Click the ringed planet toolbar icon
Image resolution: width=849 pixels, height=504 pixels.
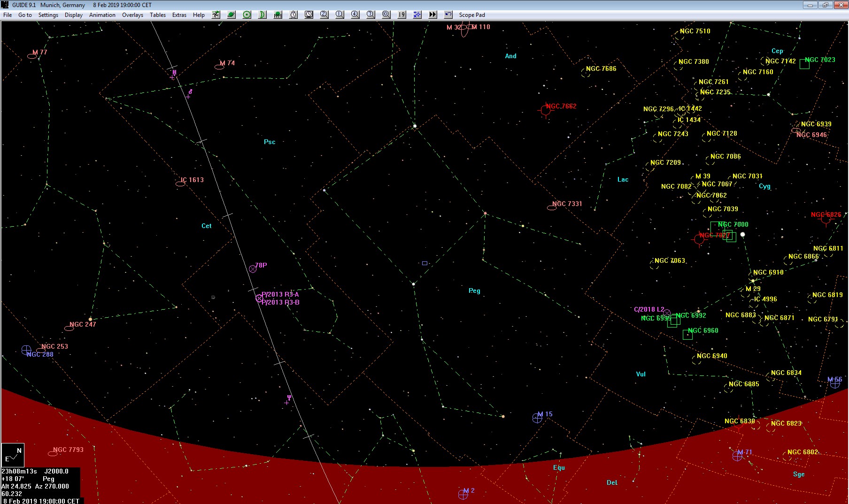[x=232, y=15]
